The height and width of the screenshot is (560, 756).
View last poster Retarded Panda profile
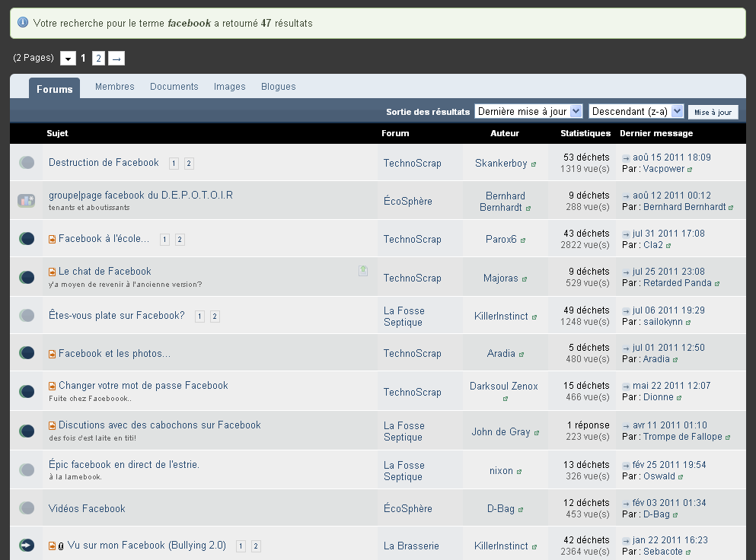tap(678, 283)
